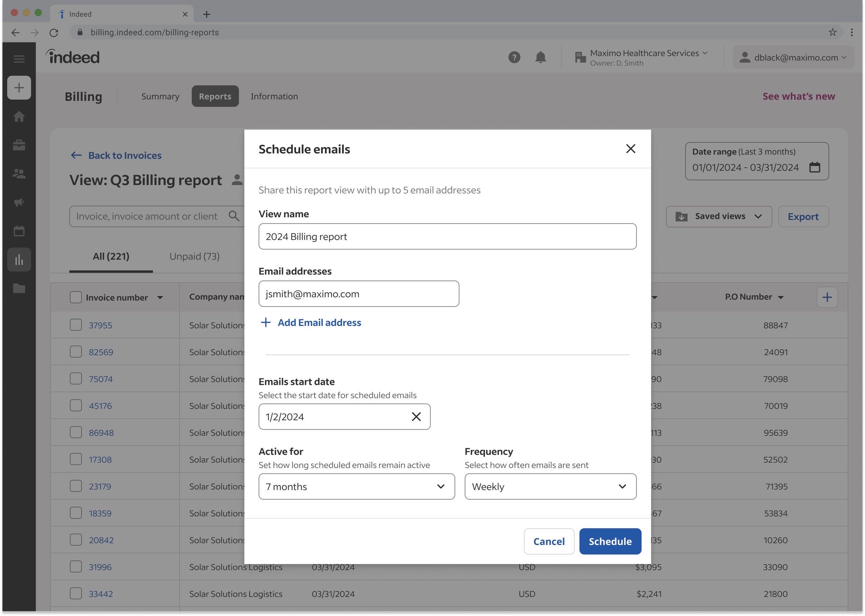Click the Indeed logo
This screenshot has width=865, height=616.
point(73,57)
